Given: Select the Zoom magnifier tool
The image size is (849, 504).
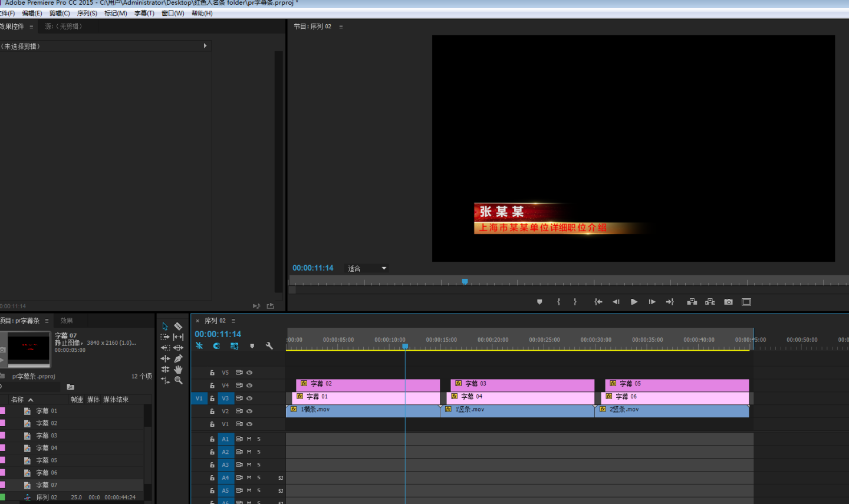Looking at the screenshot, I should pyautogui.click(x=178, y=380).
